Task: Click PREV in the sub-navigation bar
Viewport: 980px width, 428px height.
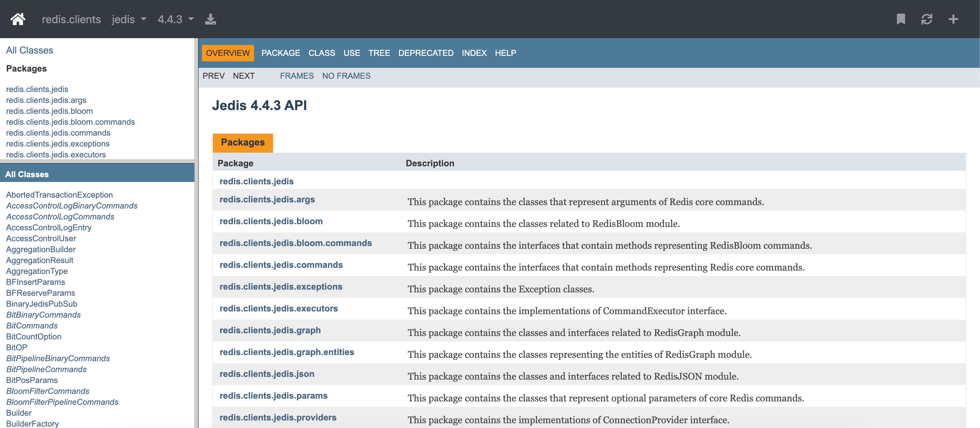Action: click(214, 76)
